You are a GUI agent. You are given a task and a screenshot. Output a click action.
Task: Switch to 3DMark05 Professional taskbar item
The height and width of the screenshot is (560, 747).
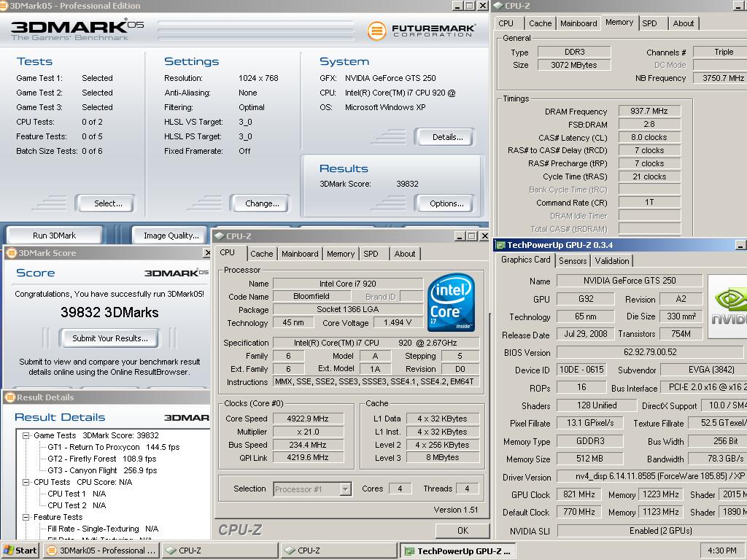101,551
